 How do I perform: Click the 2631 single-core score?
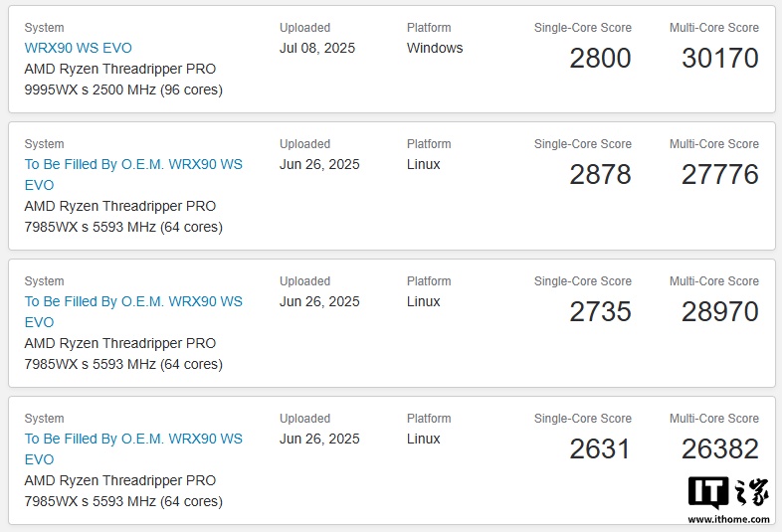click(601, 448)
